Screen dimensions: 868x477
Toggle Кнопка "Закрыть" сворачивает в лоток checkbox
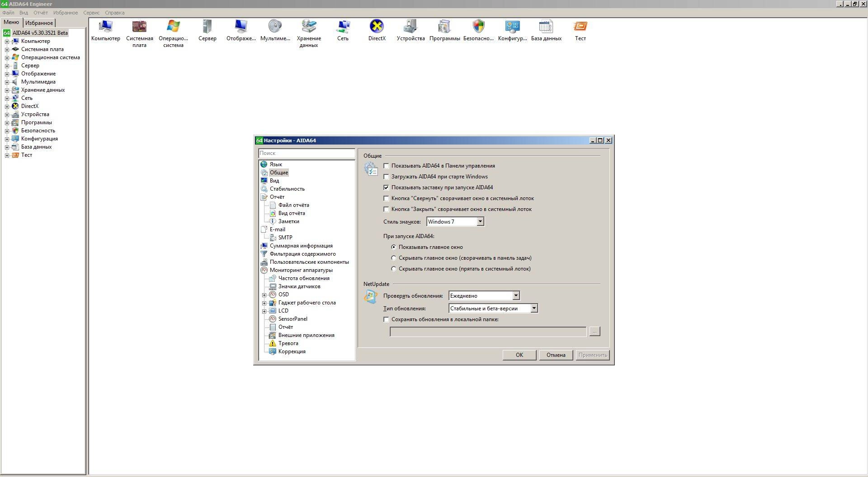coord(386,209)
